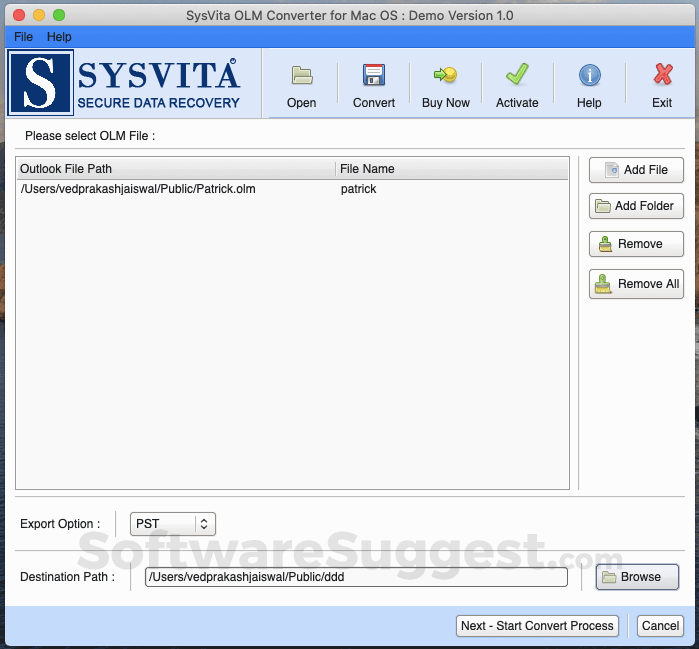
Task: Open the File menu
Action: (x=23, y=37)
